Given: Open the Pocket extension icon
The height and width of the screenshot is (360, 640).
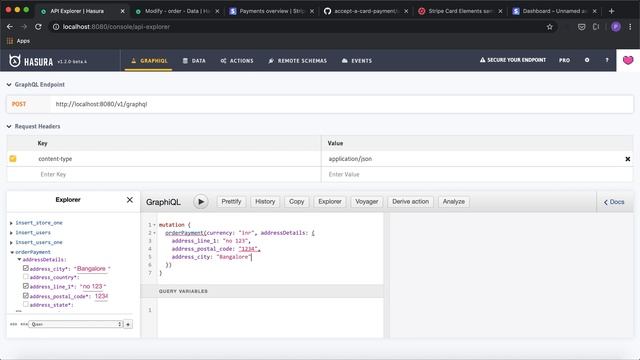Looking at the screenshot, I should tap(581, 27).
